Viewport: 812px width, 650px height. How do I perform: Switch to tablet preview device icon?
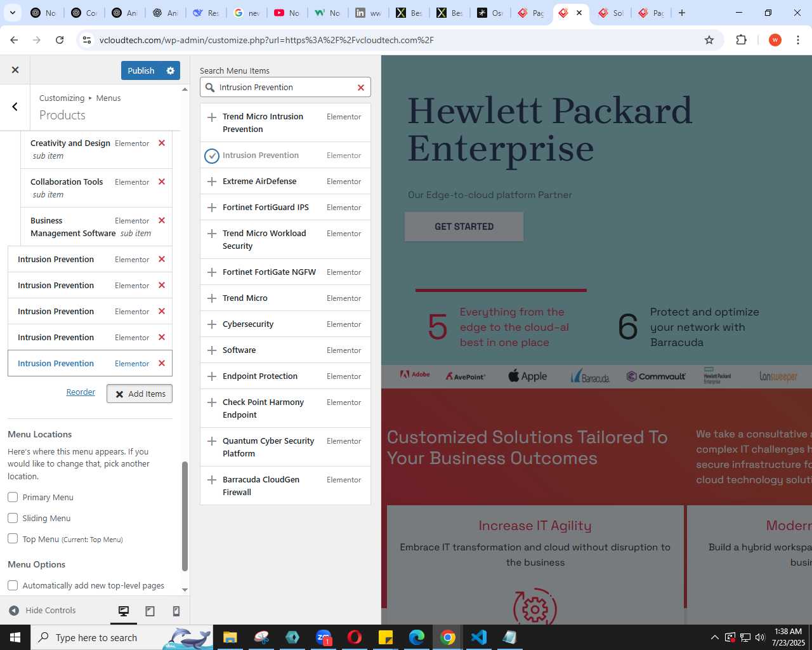[x=150, y=611]
